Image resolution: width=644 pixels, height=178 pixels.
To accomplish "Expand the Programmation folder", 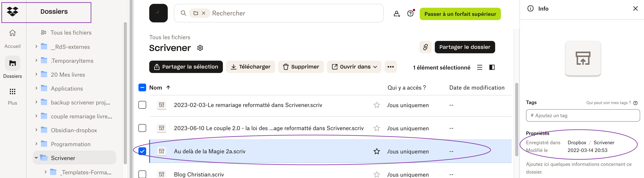I will click(x=36, y=144).
